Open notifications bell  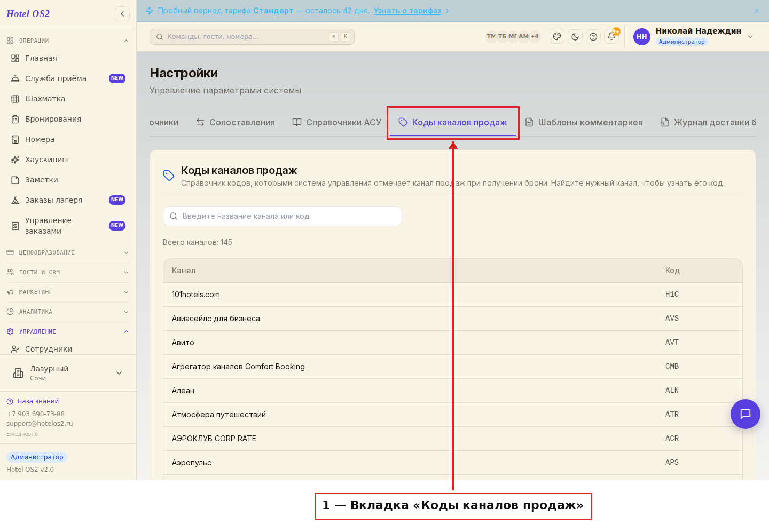tap(611, 37)
